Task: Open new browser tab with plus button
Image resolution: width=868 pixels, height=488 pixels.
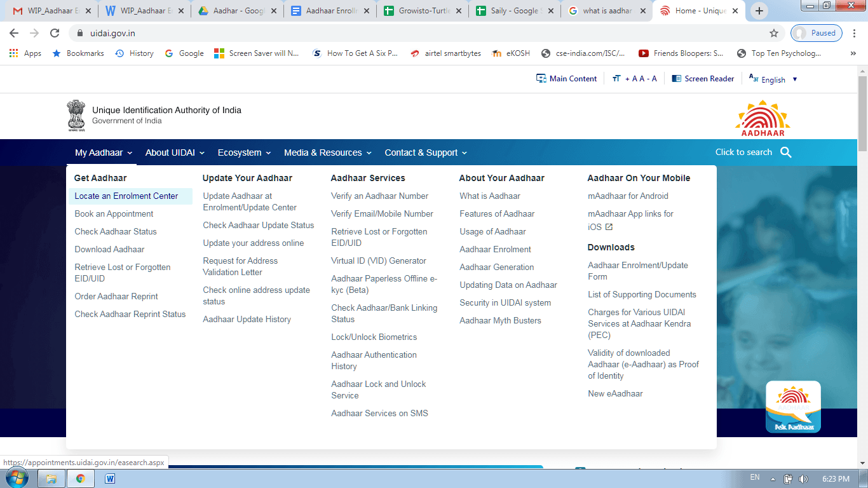Action: (759, 11)
